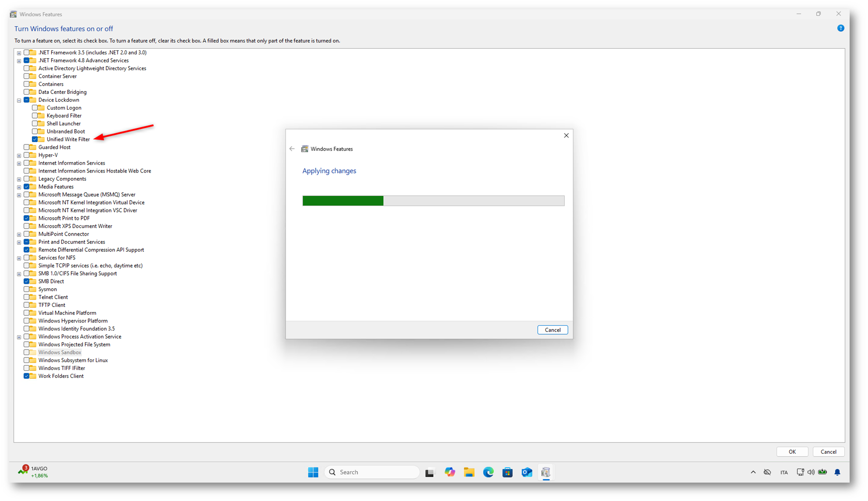Click the folder icon beside SMB Direct

click(33, 281)
